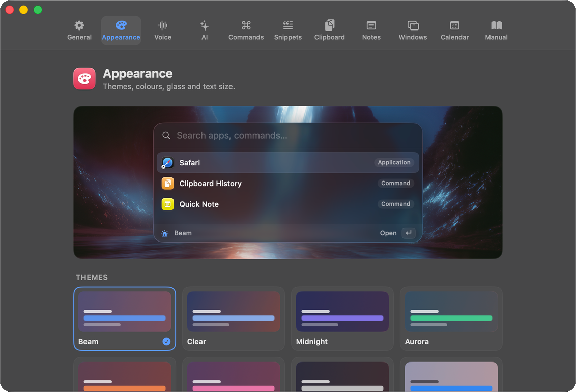Open the AI sparkle icon

pos(205,25)
